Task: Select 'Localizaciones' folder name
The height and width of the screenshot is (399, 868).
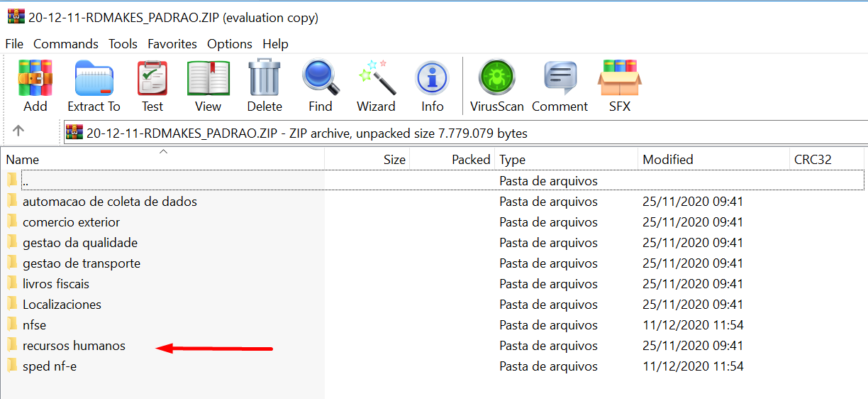Action: 62,305
